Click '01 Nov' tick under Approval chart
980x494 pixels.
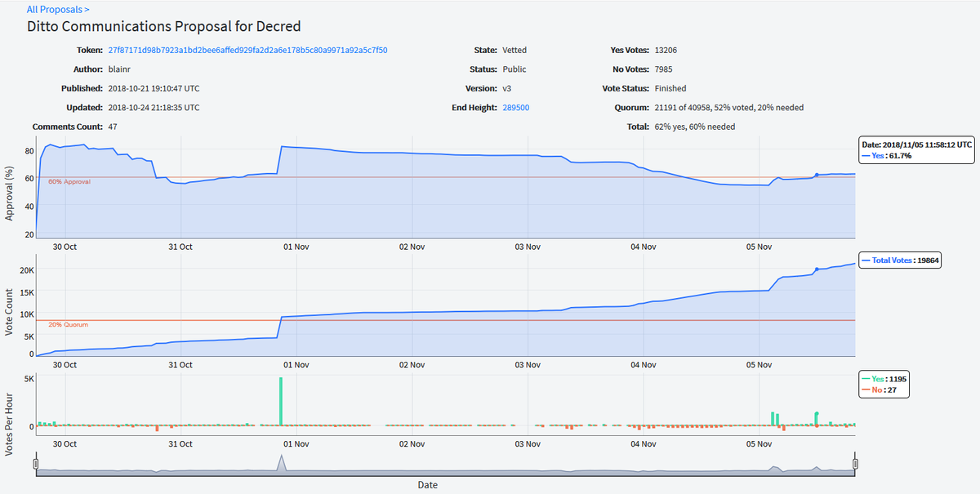point(296,247)
